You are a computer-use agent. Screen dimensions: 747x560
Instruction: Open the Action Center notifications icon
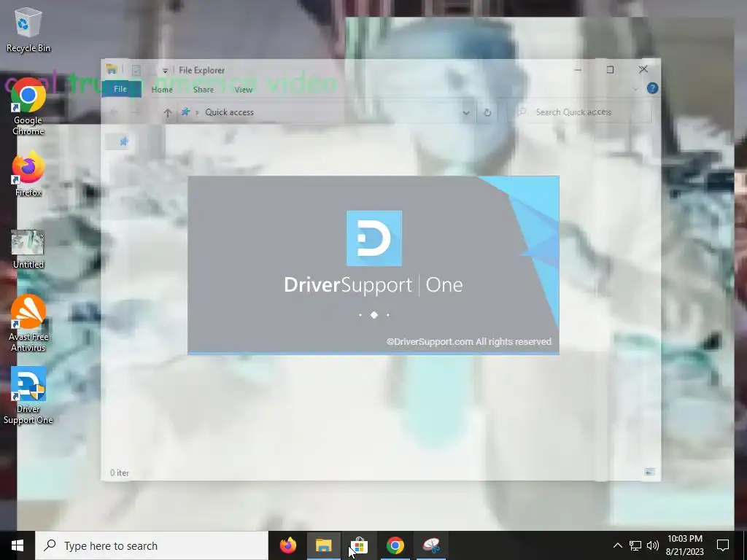pos(723,545)
